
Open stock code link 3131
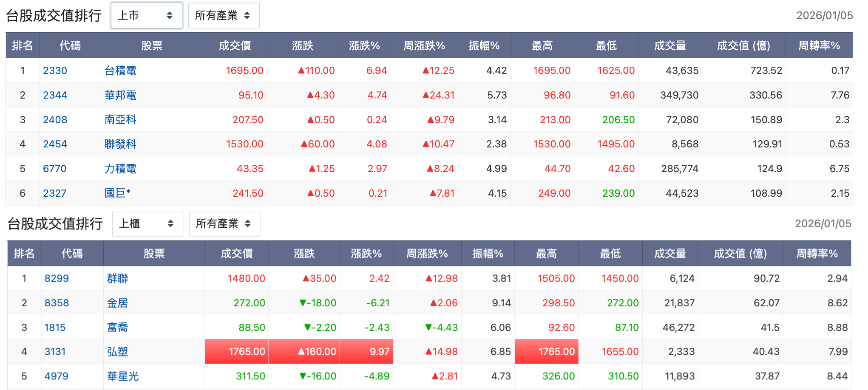pos(55,352)
